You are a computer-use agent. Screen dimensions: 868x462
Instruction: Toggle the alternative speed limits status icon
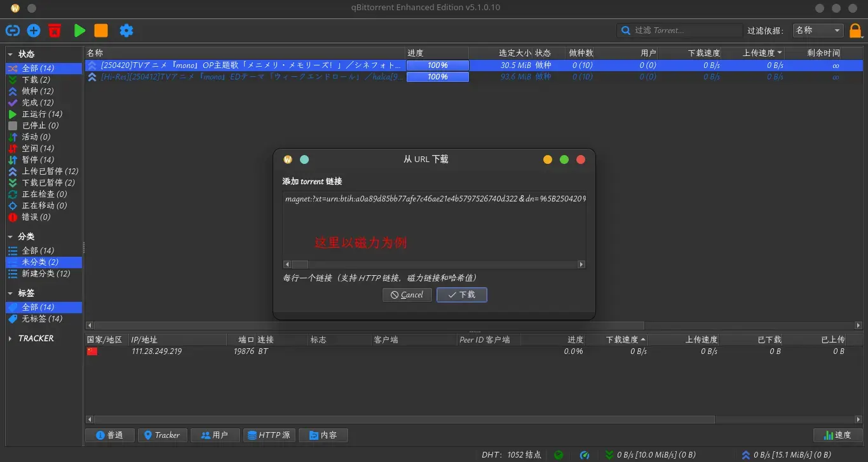click(x=585, y=454)
